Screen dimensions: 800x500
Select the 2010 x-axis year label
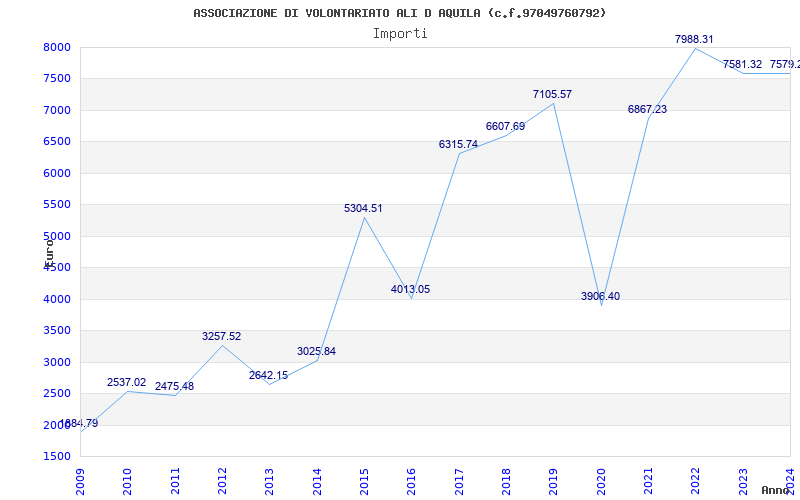click(128, 482)
